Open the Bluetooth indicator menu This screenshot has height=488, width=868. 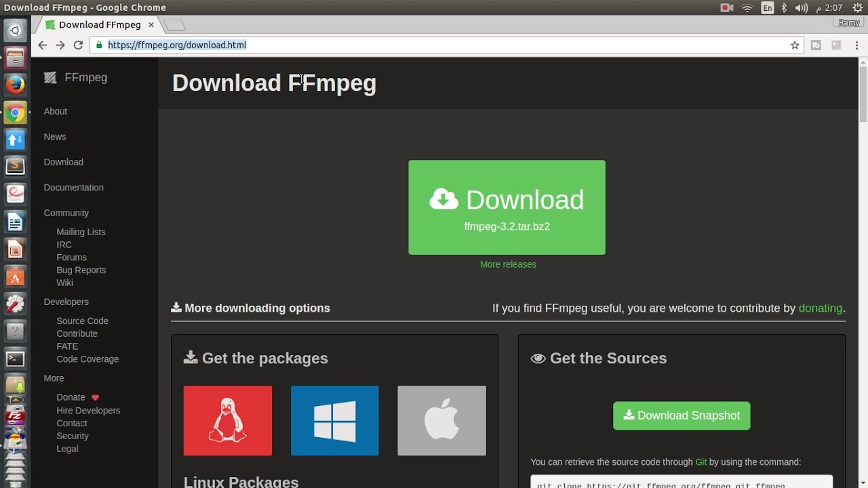point(784,8)
